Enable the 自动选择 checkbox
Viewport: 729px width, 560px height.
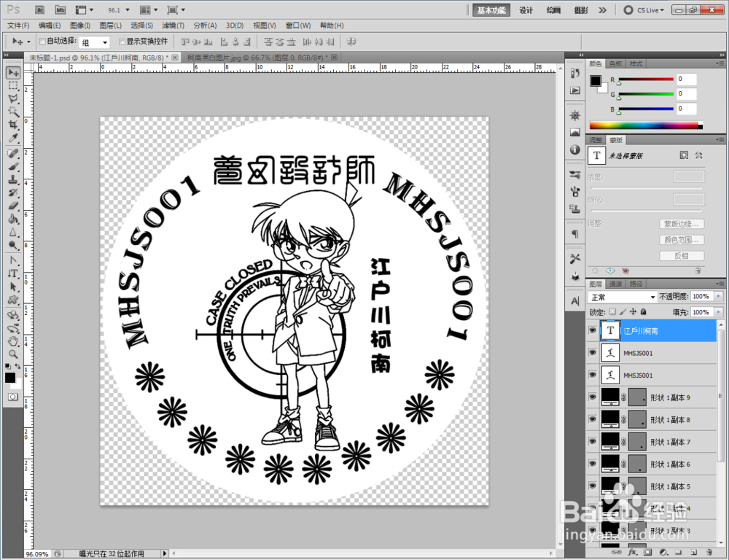(42, 42)
